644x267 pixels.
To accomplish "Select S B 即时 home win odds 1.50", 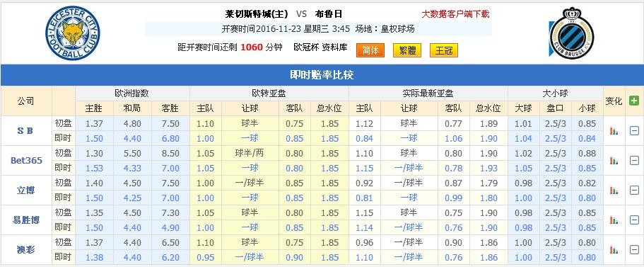I will click(x=94, y=139).
